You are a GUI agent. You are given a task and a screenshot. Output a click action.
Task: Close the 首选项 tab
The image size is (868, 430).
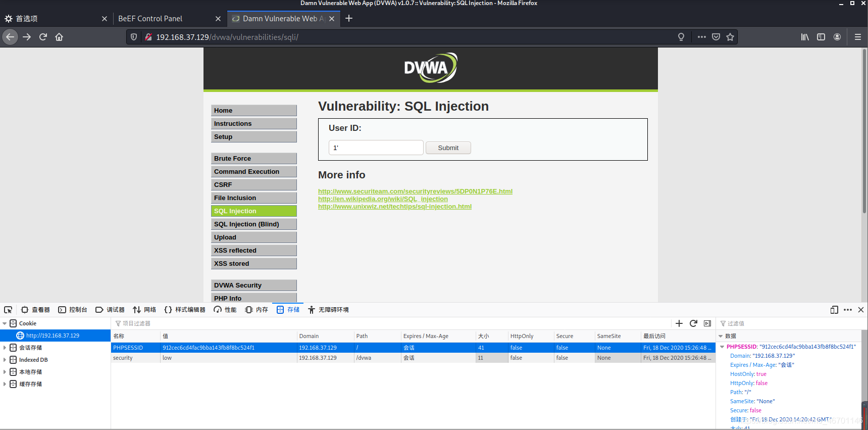pyautogui.click(x=105, y=19)
